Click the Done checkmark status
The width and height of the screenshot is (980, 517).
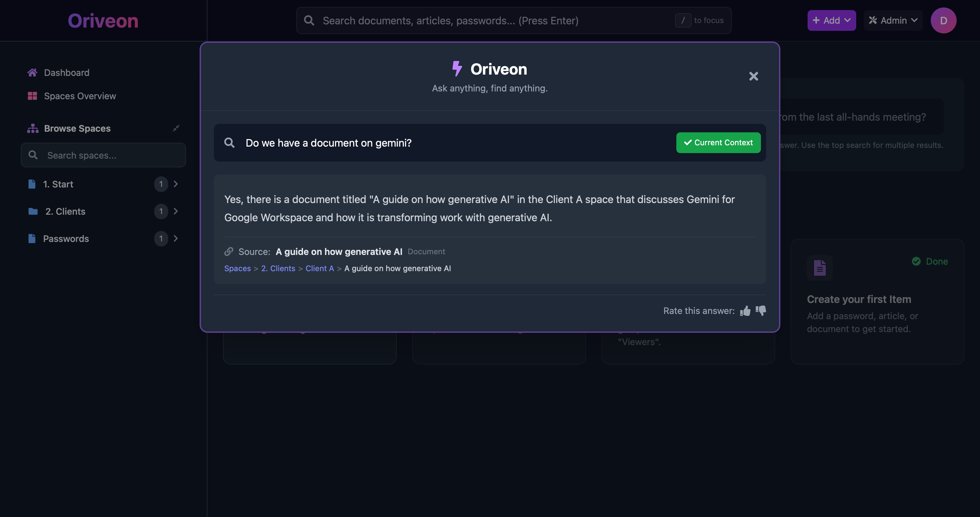(930, 261)
